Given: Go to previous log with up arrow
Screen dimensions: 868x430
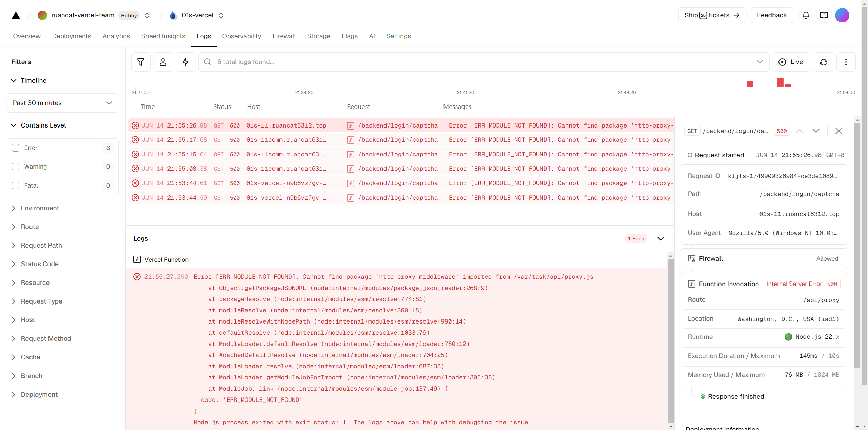Looking at the screenshot, I should click(799, 131).
